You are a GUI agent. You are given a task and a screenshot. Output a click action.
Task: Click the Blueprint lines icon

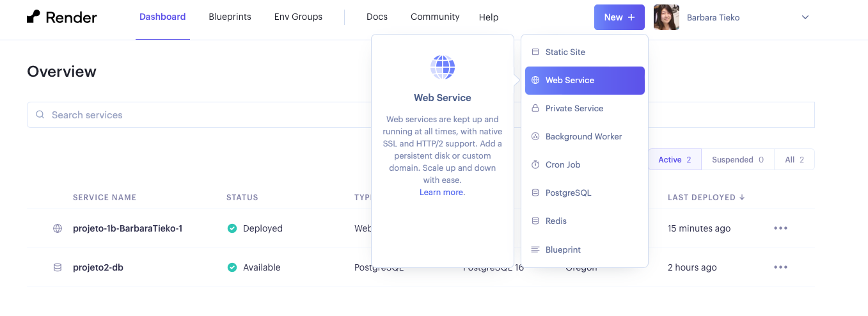535,249
